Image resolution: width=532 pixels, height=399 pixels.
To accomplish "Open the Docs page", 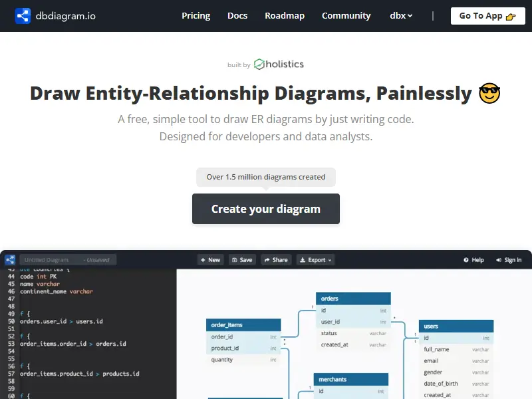I will 237,16.
